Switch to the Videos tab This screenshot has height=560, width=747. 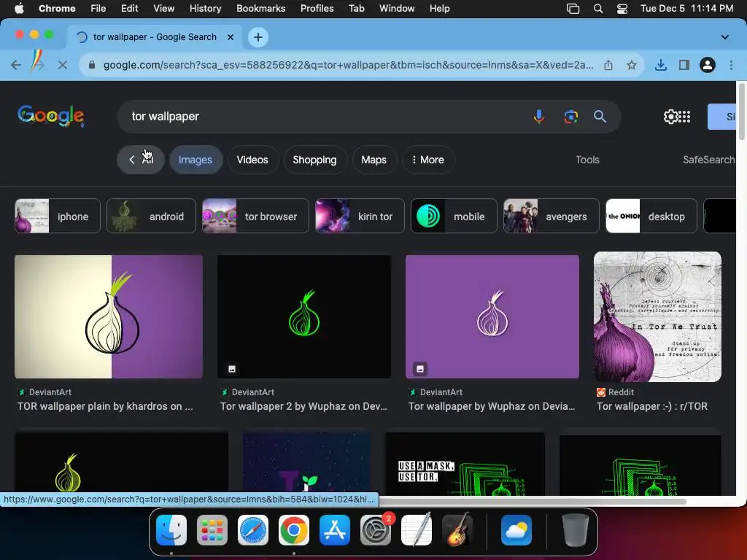click(252, 160)
